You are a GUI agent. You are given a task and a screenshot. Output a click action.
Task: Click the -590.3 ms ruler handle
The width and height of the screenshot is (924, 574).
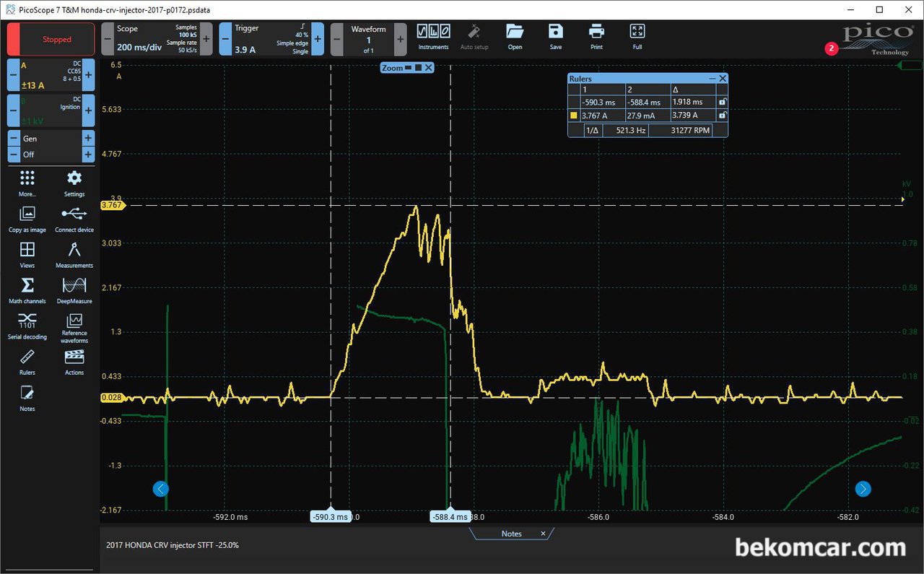(331, 517)
